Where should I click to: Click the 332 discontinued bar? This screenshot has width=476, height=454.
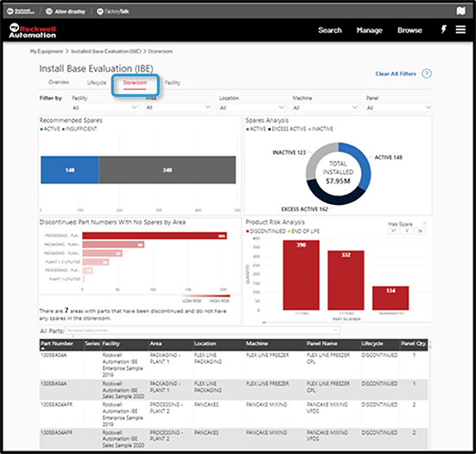pos(346,280)
